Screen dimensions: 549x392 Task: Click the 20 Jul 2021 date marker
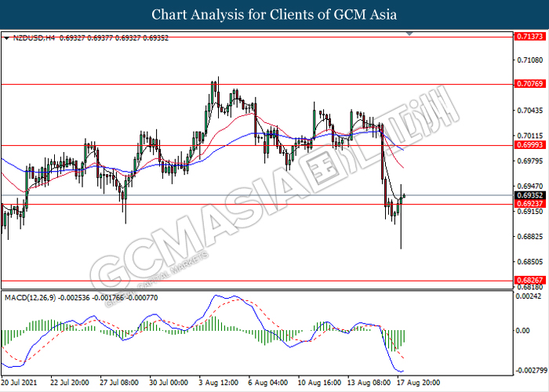(x=19, y=383)
